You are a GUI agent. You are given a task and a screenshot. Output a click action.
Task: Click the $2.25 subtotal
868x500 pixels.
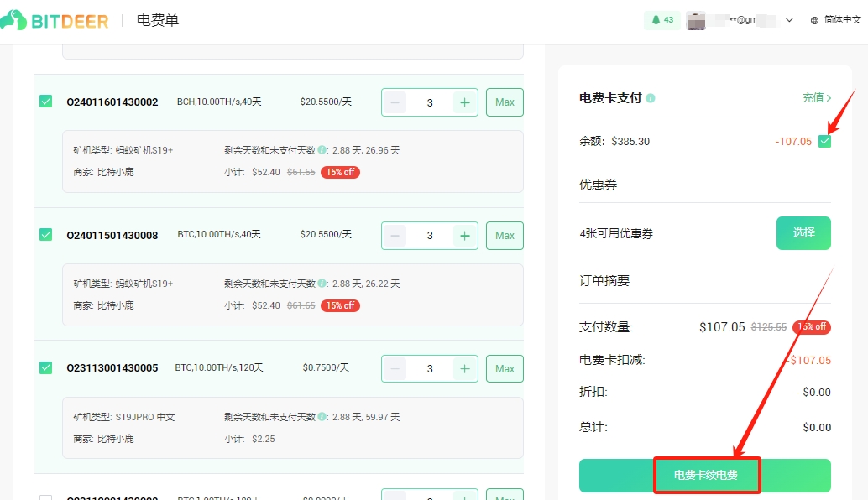tap(264, 439)
